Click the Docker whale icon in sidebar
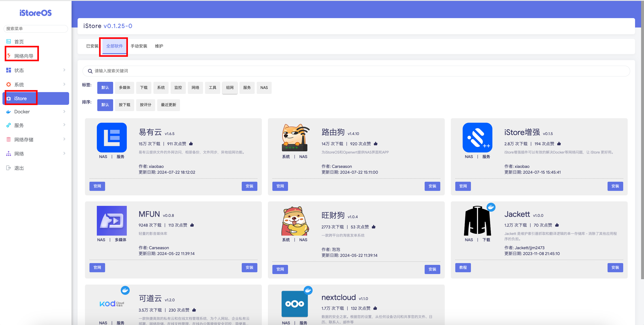644x325 pixels. (x=8, y=112)
